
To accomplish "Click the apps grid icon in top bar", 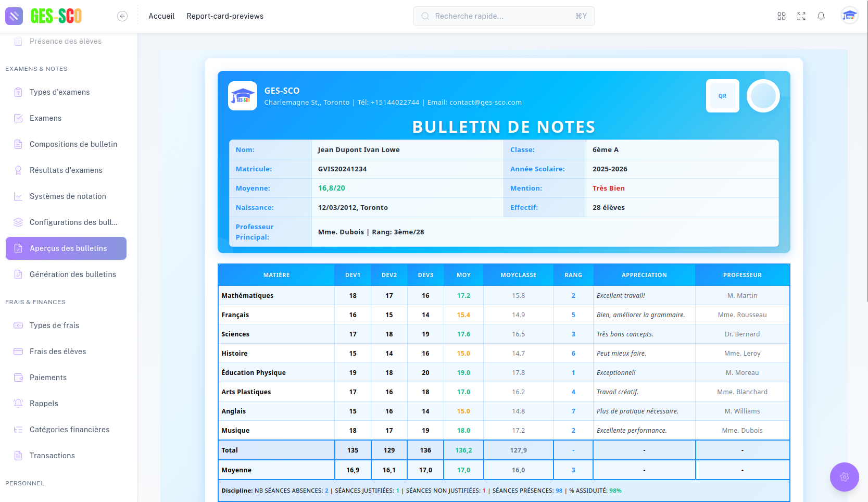I will tap(782, 16).
